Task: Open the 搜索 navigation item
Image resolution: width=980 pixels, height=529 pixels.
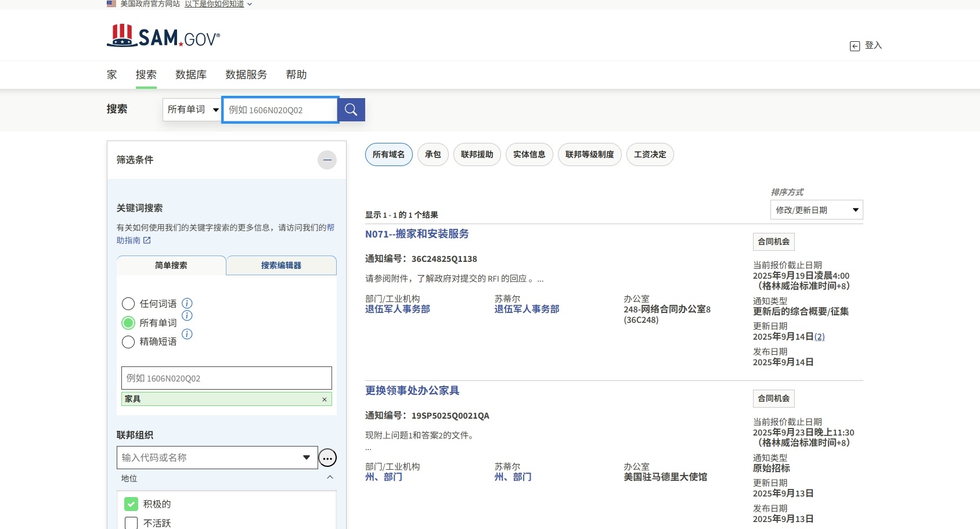Action: point(146,74)
